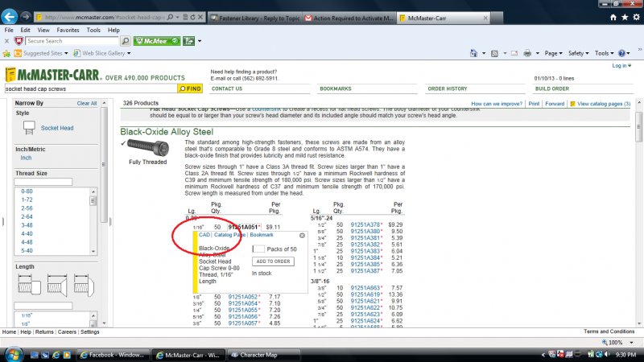Switch to Fastener Library Reply tab
Viewport: 644px width, 362px height.
point(255,18)
